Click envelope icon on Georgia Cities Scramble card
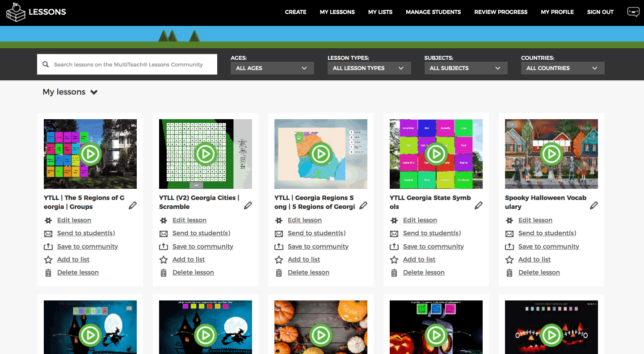The height and width of the screenshot is (354, 644). click(x=164, y=233)
